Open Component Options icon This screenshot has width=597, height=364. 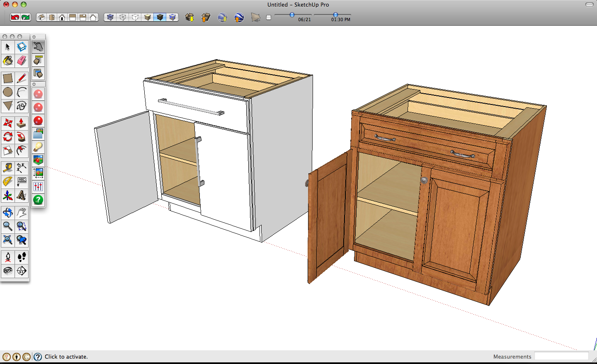tap(38, 60)
